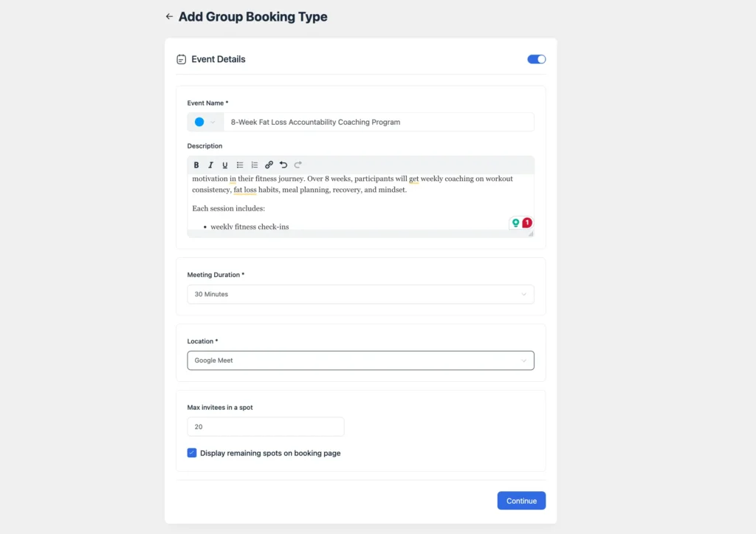Redo an edit in the description editor

pyautogui.click(x=298, y=165)
